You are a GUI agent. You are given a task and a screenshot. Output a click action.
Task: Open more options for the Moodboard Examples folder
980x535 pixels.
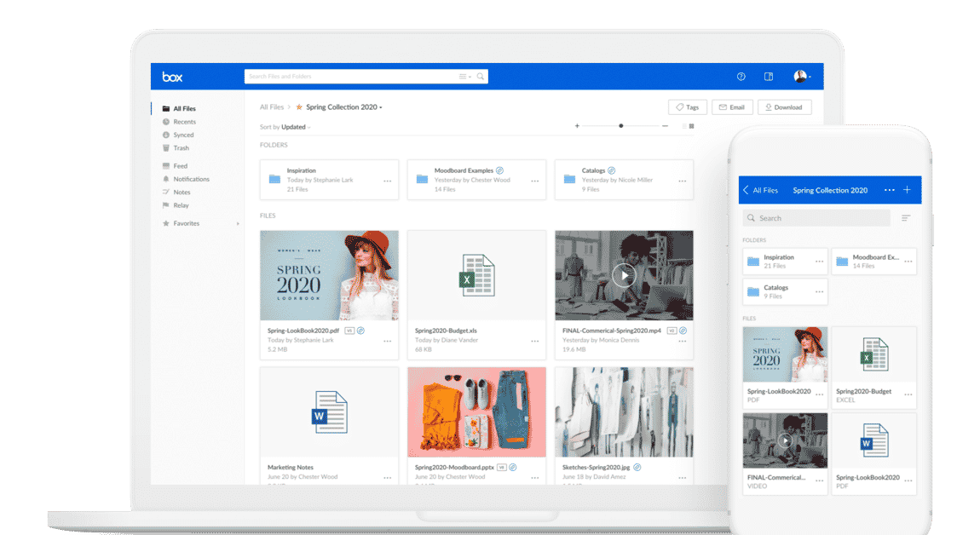[x=535, y=181]
